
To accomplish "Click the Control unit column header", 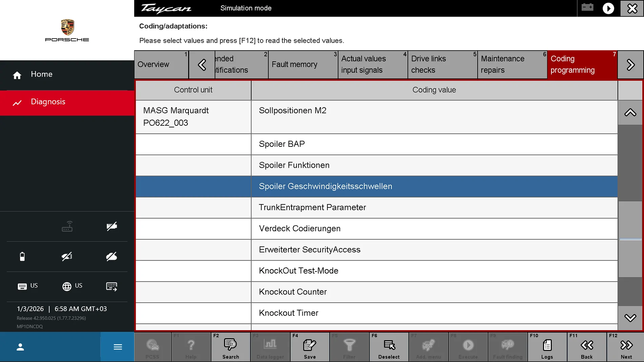I will [193, 90].
